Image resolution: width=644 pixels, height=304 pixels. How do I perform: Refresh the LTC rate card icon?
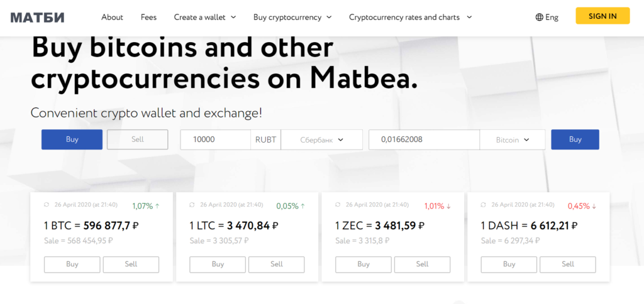point(192,204)
